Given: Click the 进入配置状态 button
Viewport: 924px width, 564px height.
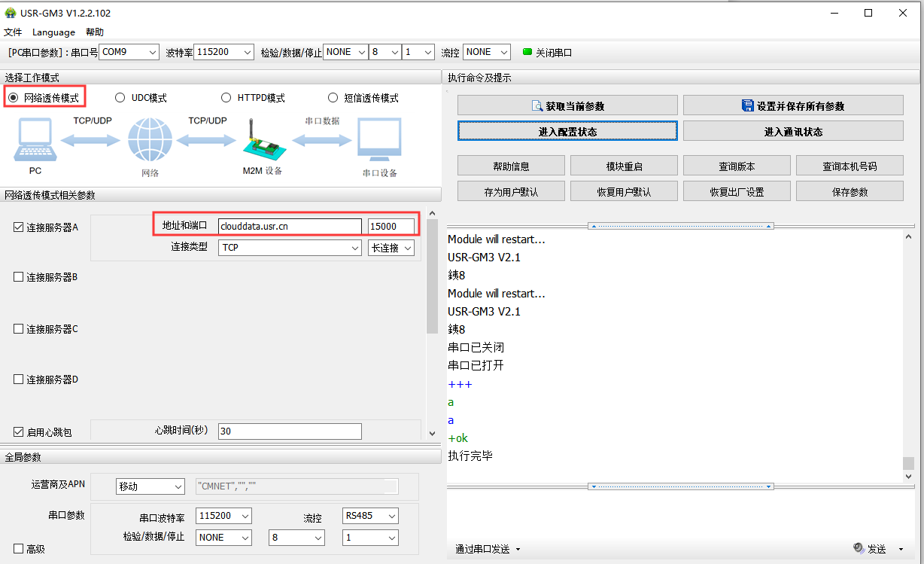Looking at the screenshot, I should pos(567,132).
